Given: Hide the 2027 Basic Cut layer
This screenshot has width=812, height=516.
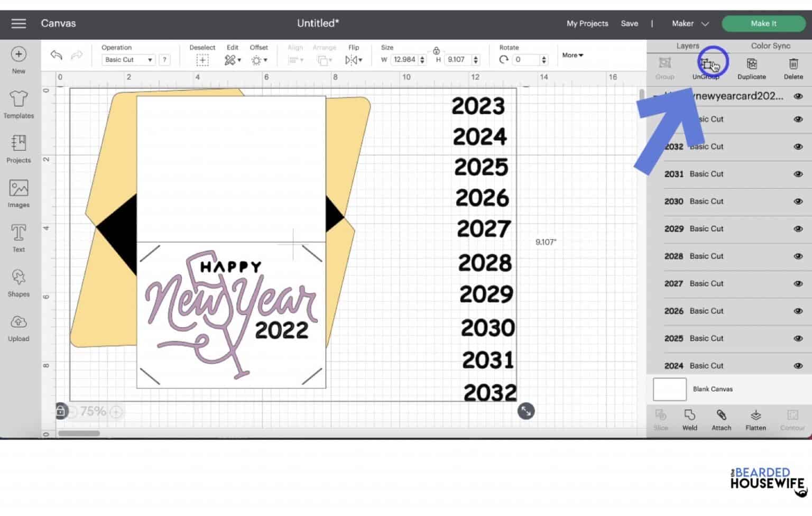Looking at the screenshot, I should tap(798, 283).
